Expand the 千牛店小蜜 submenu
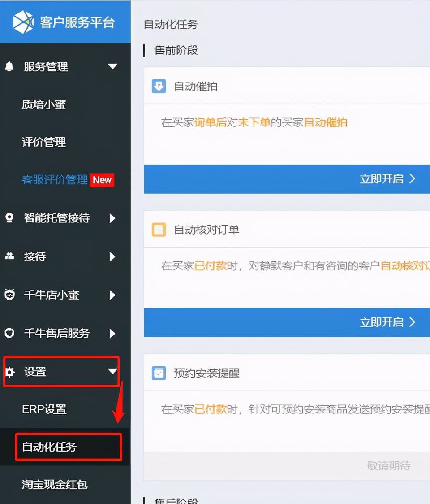 [x=113, y=295]
